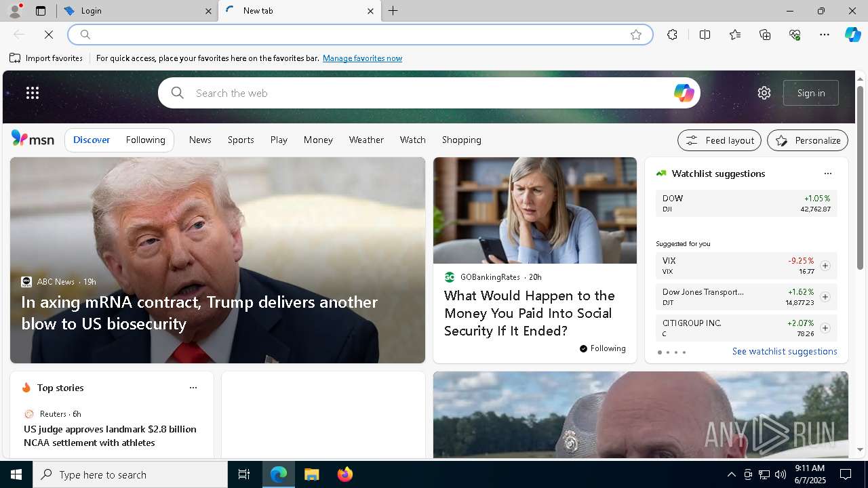Screen dimensions: 868x488
Task: Close the Login tab
Action: tap(209, 11)
